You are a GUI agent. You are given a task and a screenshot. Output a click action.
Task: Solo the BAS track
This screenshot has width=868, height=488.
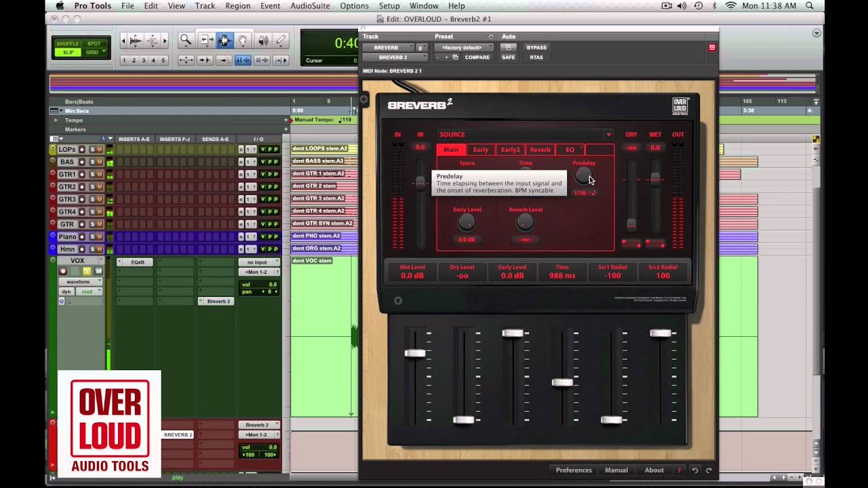tap(92, 162)
